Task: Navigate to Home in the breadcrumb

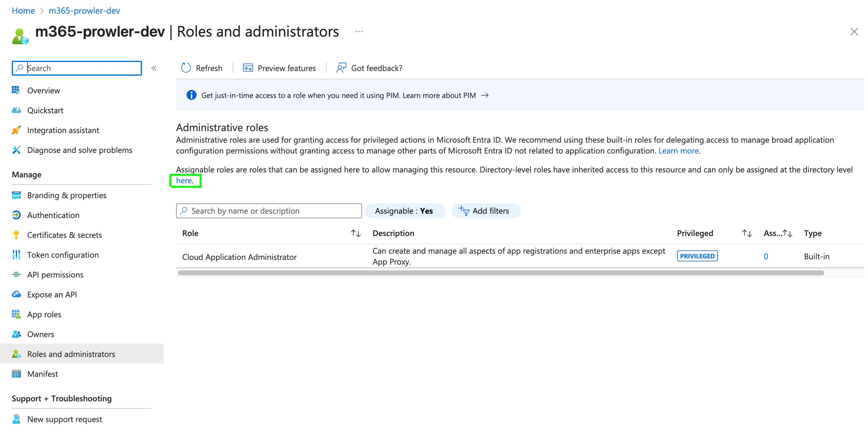Action: (x=23, y=11)
